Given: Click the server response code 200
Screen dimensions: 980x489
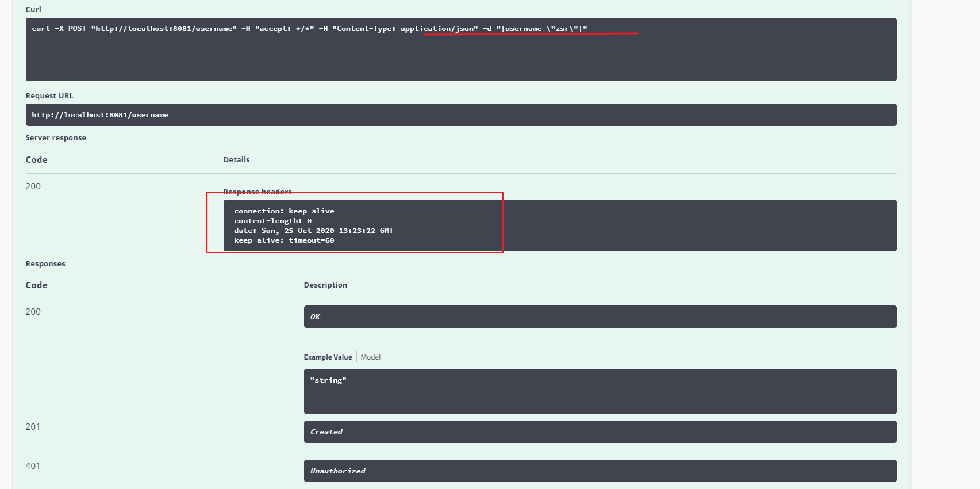Looking at the screenshot, I should coord(33,186).
